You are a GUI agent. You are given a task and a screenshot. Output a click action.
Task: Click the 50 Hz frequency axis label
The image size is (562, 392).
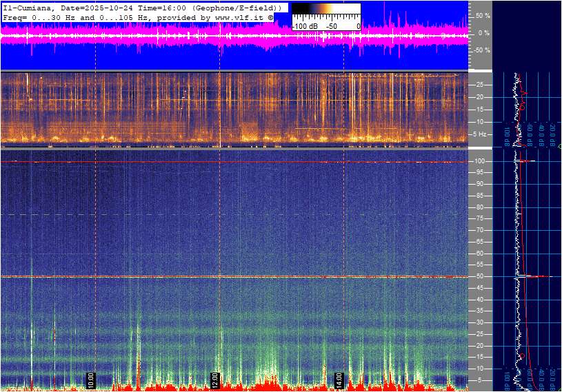pyautogui.click(x=480, y=276)
